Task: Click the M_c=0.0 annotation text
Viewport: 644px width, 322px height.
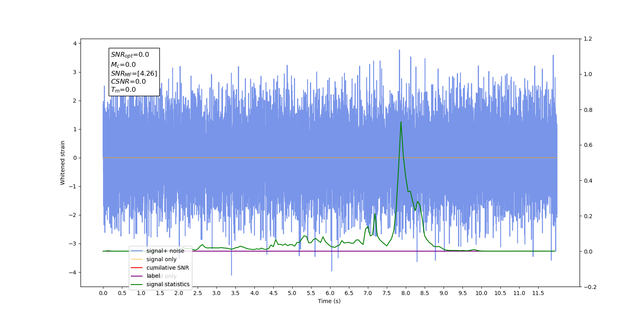Action: click(x=124, y=64)
